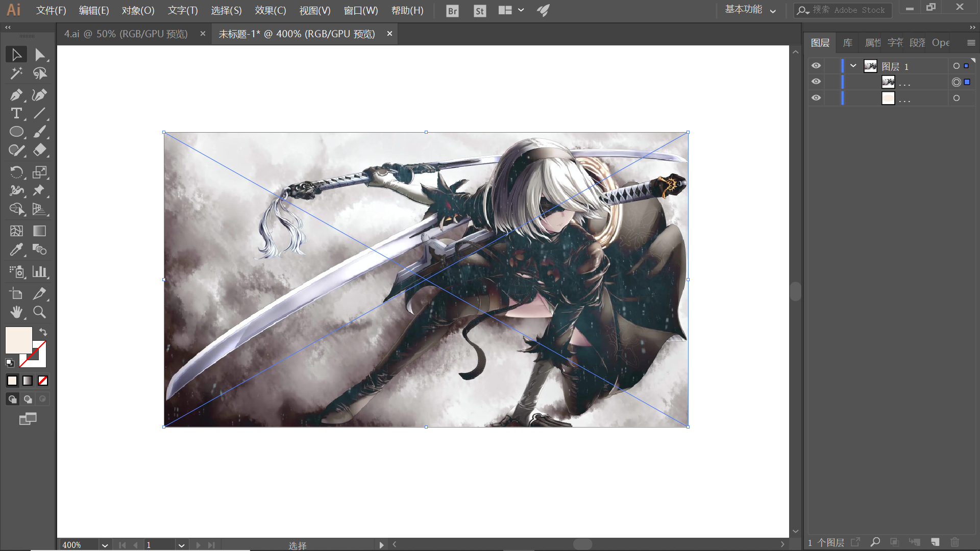Open the 效果(C) menu
The image size is (980, 551).
pos(271,11)
